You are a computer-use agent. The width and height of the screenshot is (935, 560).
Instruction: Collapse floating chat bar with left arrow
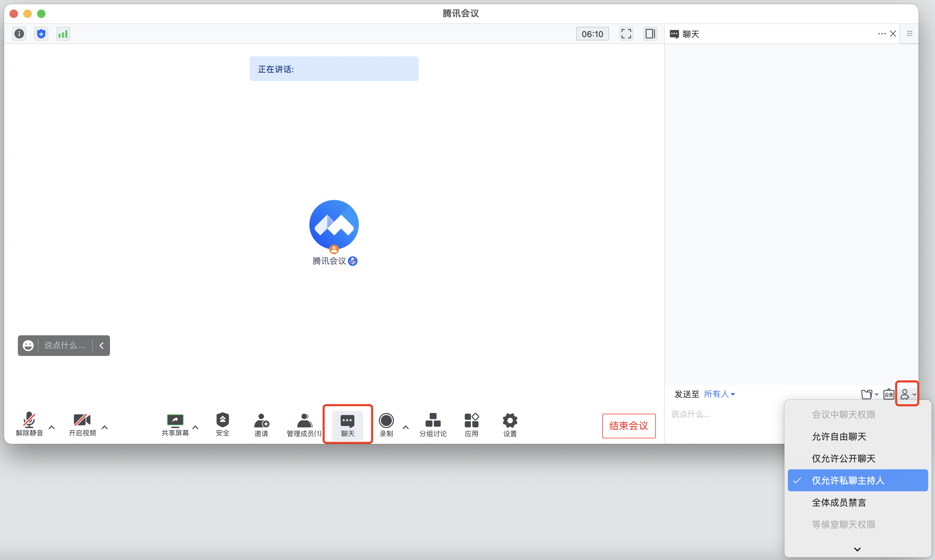point(101,346)
